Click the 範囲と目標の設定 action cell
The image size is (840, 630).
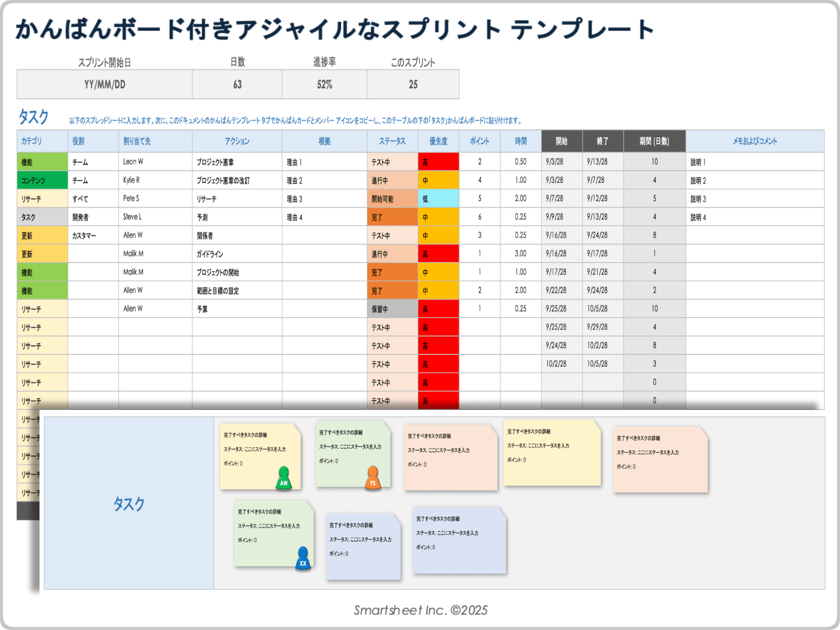pos(237,290)
